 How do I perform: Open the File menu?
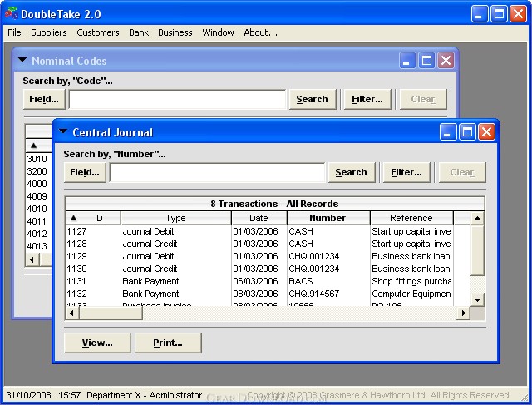click(x=14, y=32)
